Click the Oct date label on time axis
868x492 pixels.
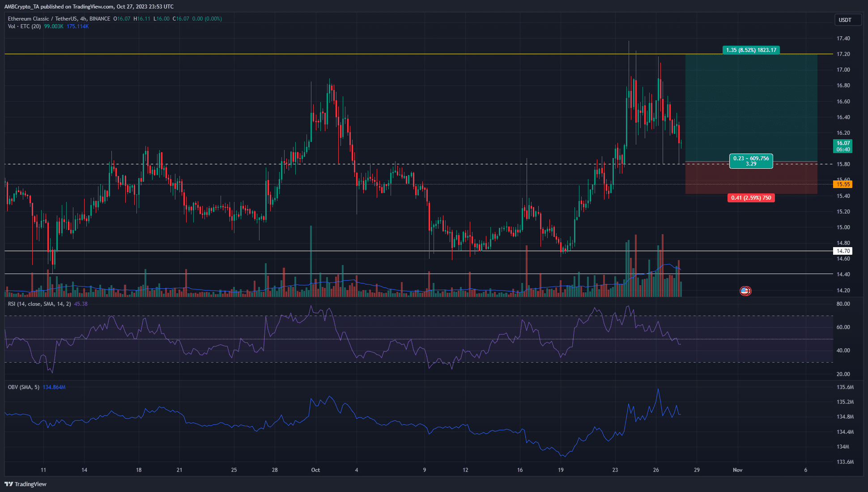coord(315,470)
